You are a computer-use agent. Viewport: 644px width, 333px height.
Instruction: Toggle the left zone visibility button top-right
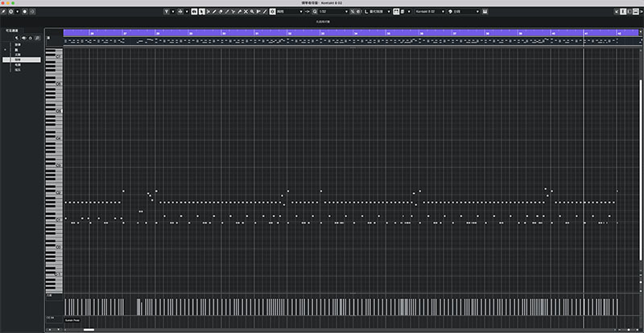tap(623, 11)
